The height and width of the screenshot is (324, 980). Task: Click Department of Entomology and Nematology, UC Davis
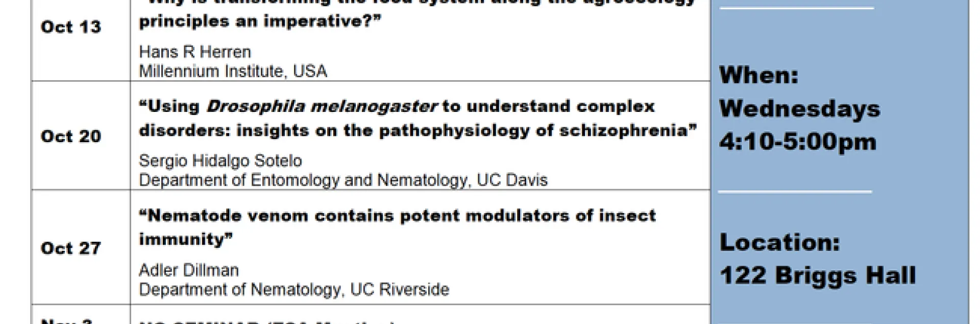click(x=343, y=180)
